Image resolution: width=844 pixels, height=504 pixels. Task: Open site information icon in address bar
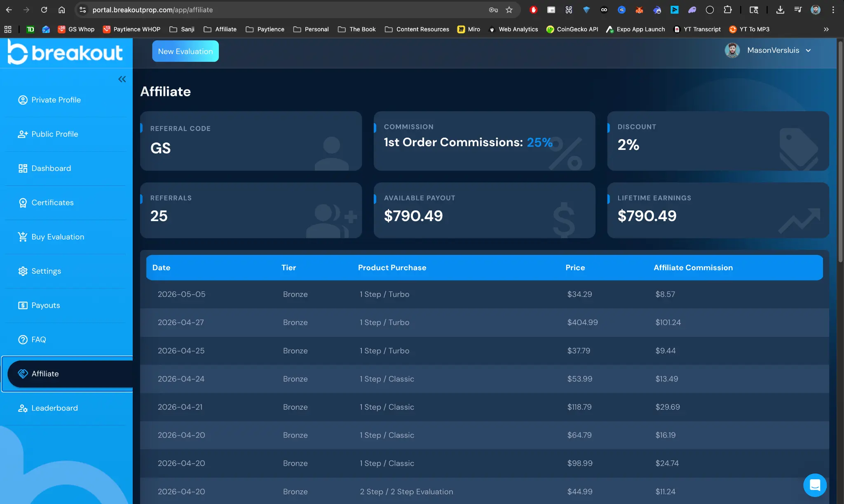point(82,9)
